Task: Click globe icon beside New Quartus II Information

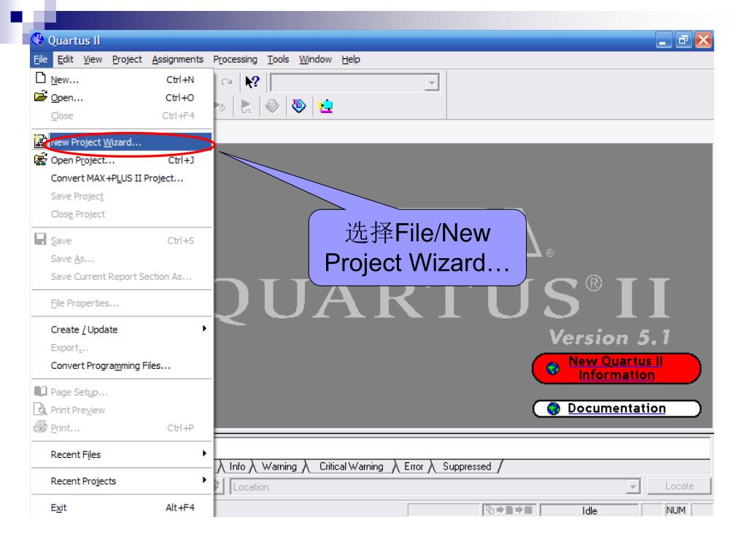Action: tap(553, 368)
